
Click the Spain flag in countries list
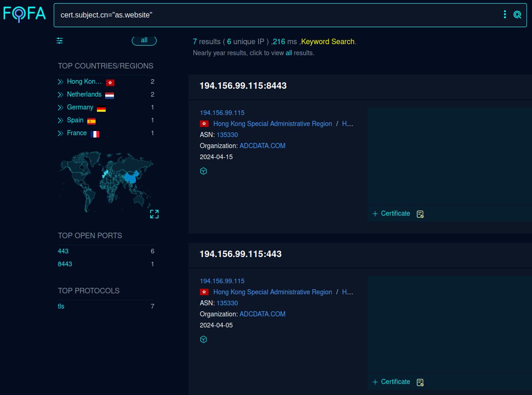pos(91,121)
